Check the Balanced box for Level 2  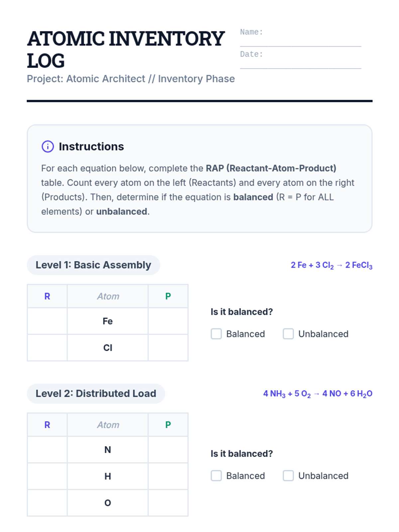click(x=216, y=476)
